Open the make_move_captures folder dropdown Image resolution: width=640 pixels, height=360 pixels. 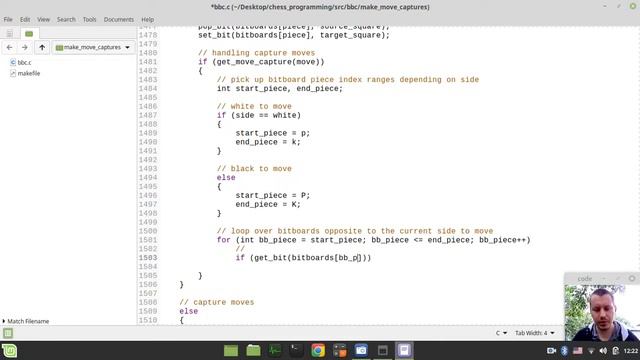93,47
